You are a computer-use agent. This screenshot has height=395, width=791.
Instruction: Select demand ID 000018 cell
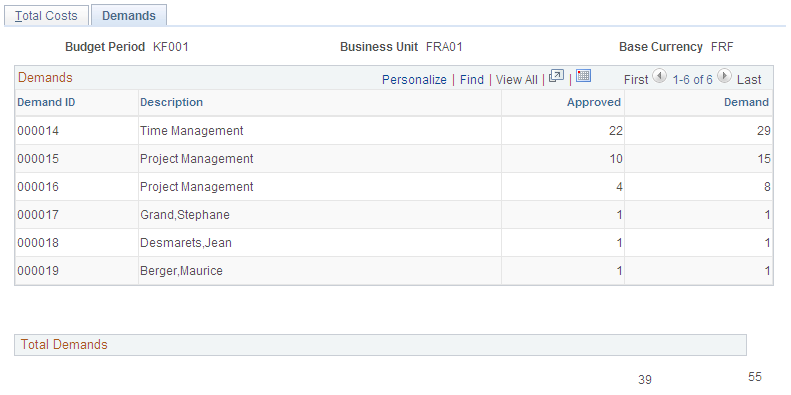pos(38,243)
